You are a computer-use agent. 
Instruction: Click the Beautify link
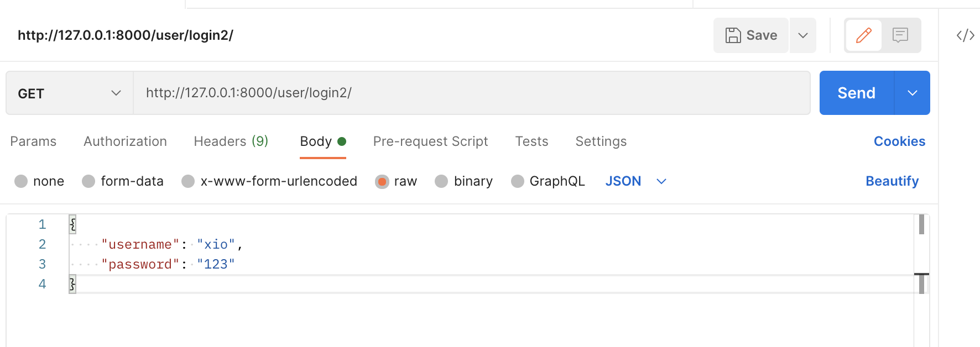click(892, 181)
